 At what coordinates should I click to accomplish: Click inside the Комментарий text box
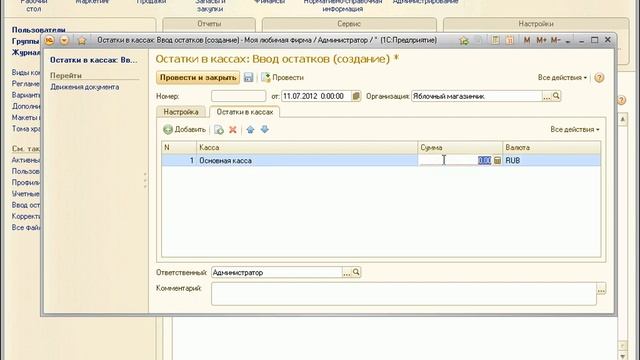pos(404,294)
